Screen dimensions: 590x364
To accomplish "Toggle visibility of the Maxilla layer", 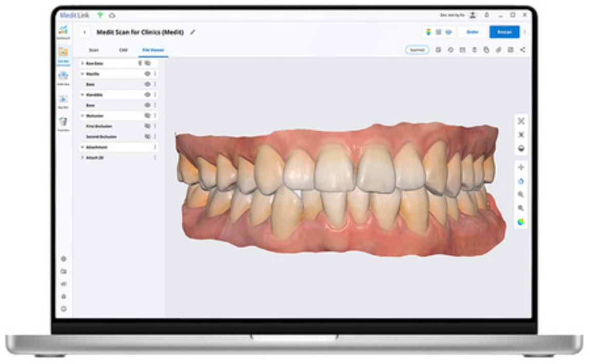I will [x=147, y=73].
